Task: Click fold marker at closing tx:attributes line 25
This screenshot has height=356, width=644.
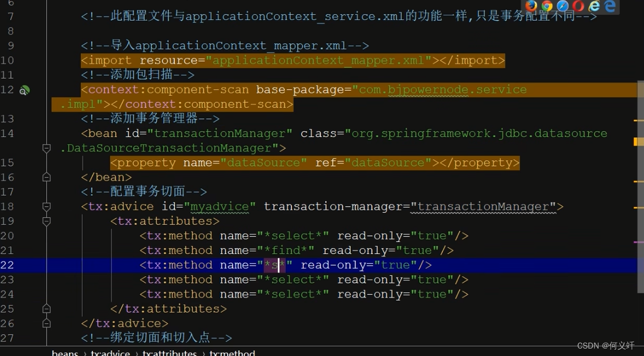Action: 47,309
